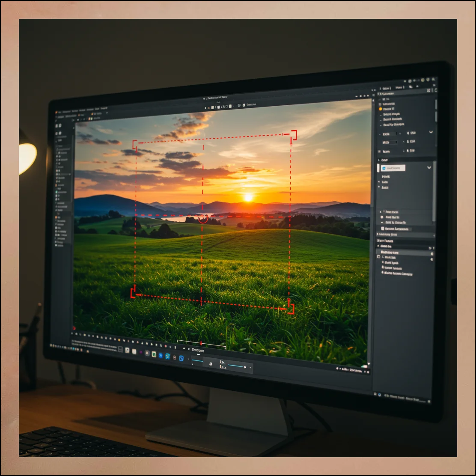Click the crop box's bottom-right corner handle
Screen dimensions: 476x476
[291, 309]
